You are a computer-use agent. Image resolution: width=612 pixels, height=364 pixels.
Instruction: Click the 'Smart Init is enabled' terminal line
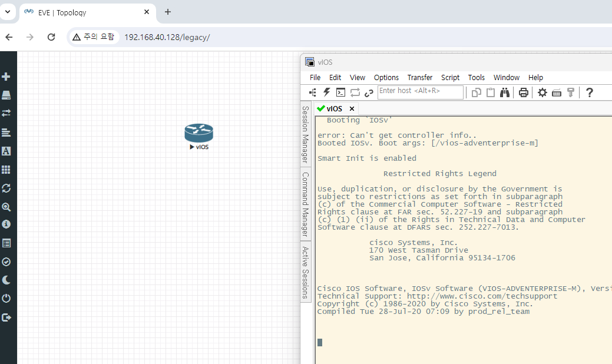pos(367,158)
